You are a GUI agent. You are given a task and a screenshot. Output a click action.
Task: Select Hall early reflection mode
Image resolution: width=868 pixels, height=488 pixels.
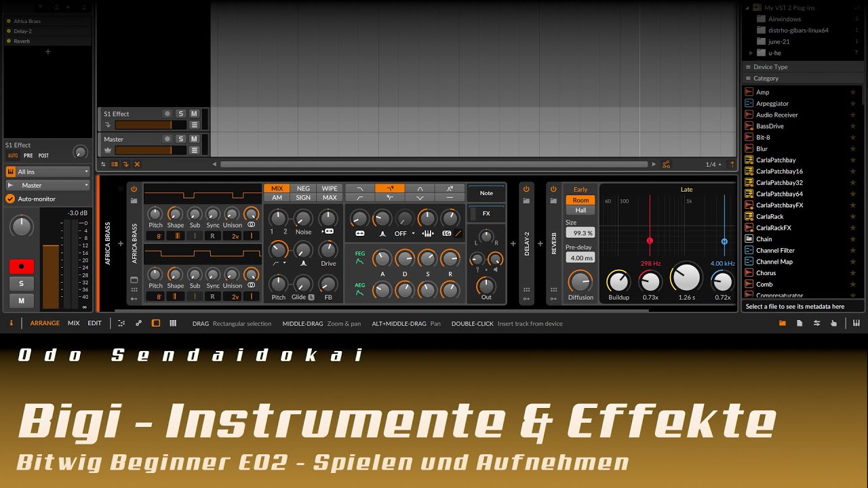click(580, 210)
